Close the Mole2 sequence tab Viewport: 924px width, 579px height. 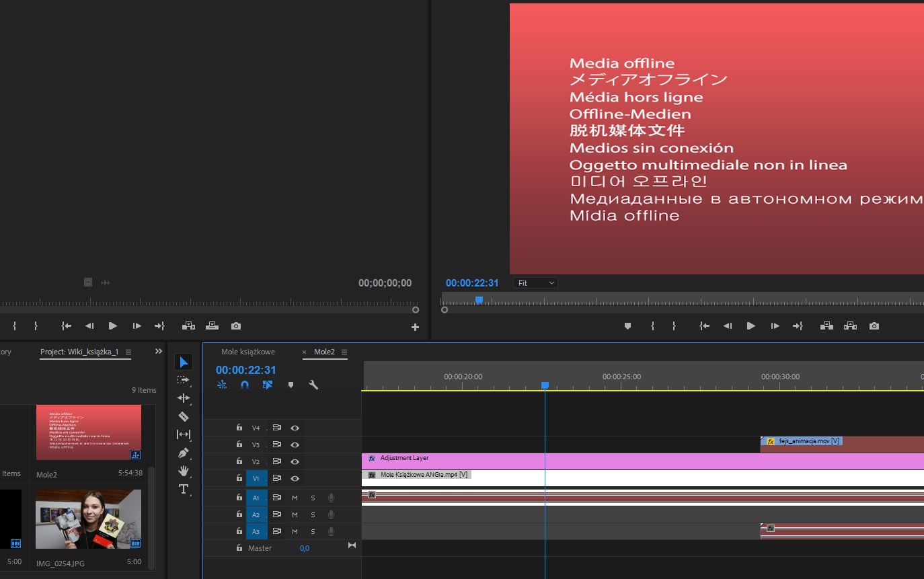[304, 352]
